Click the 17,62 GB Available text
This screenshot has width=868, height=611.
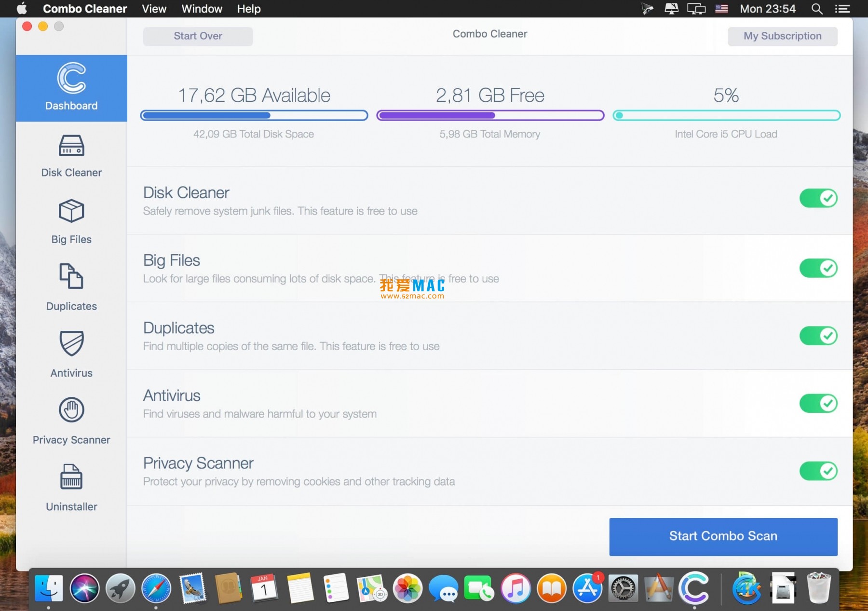pyautogui.click(x=254, y=95)
